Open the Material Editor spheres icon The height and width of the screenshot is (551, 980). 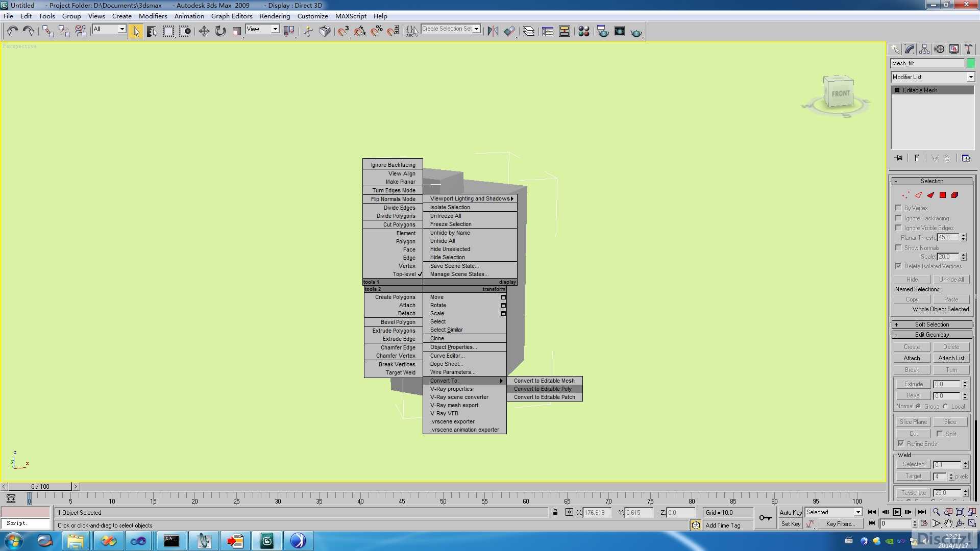pyautogui.click(x=584, y=31)
